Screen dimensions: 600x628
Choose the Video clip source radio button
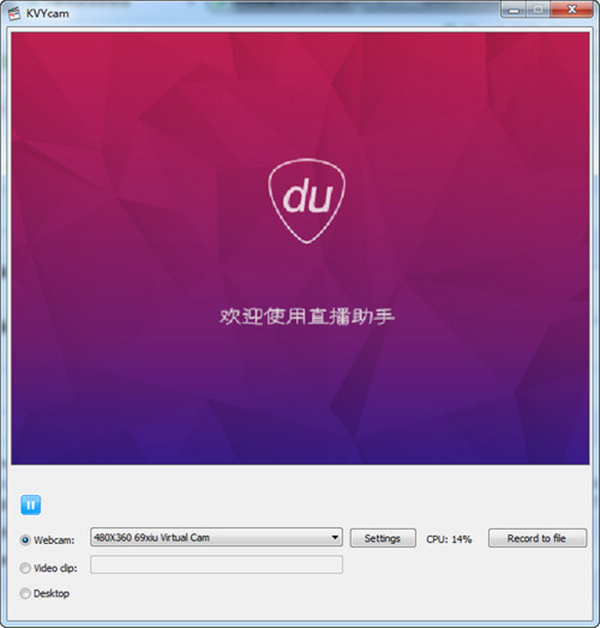click(x=25, y=567)
